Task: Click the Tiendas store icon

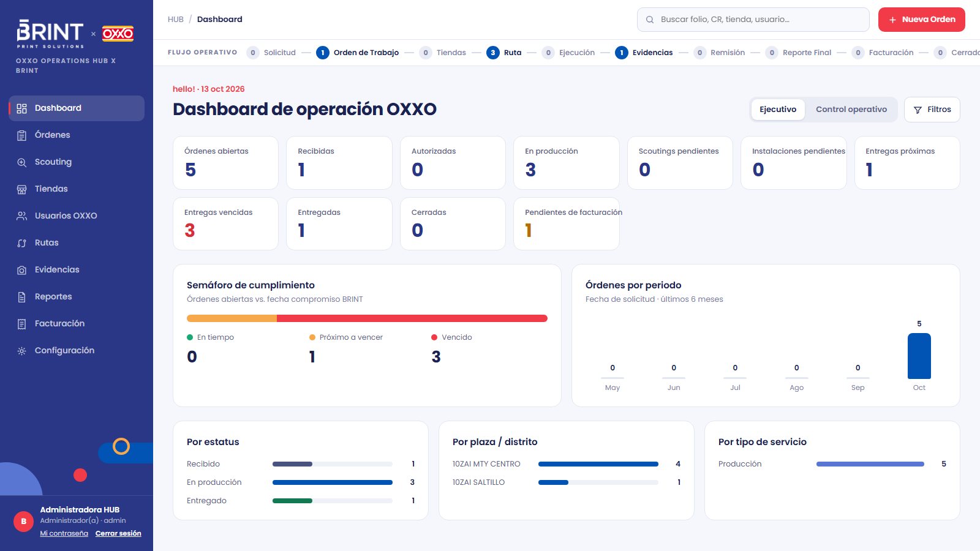Action: point(21,189)
